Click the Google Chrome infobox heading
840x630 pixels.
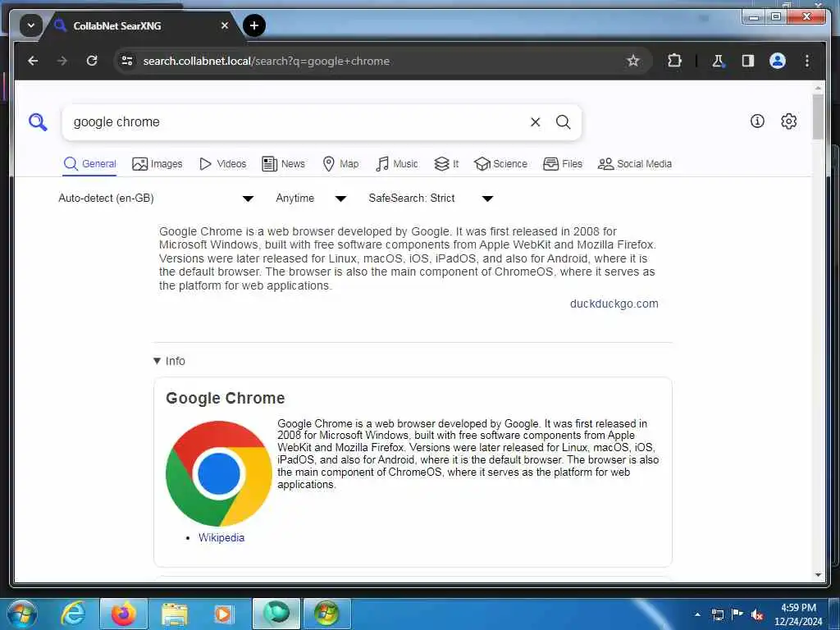click(225, 398)
